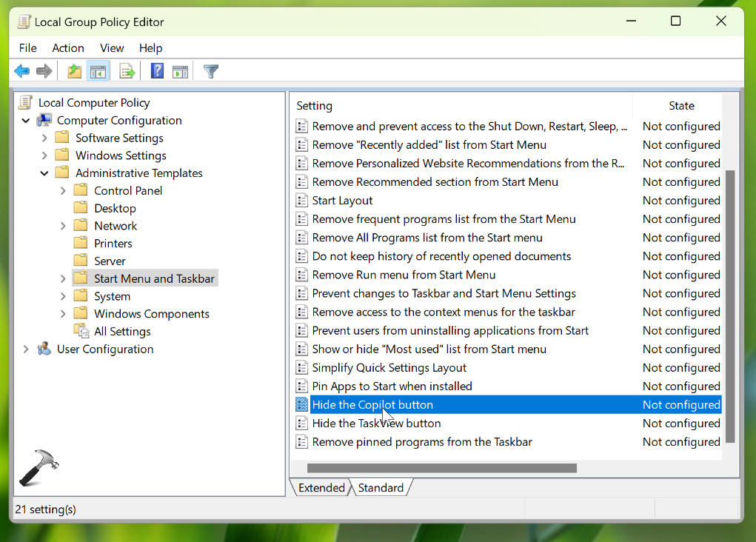Select 'Hide the TaskView button' policy

click(x=376, y=424)
